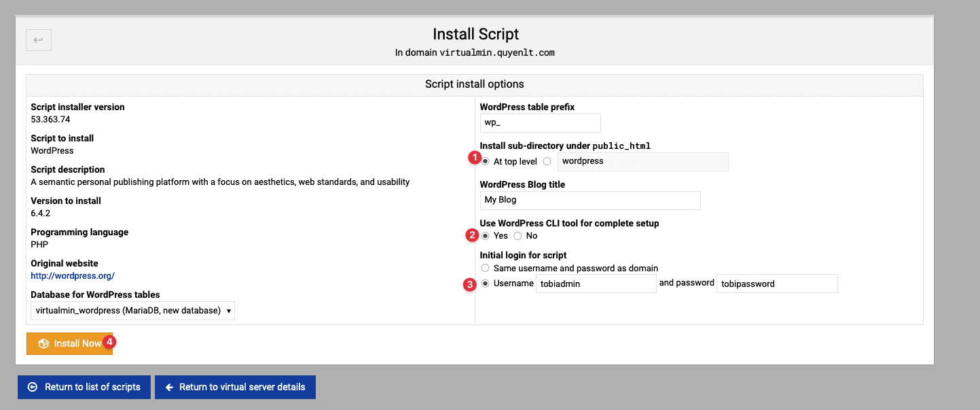Click the red number 2 badge
This screenshot has width=980, height=410.
471,235
